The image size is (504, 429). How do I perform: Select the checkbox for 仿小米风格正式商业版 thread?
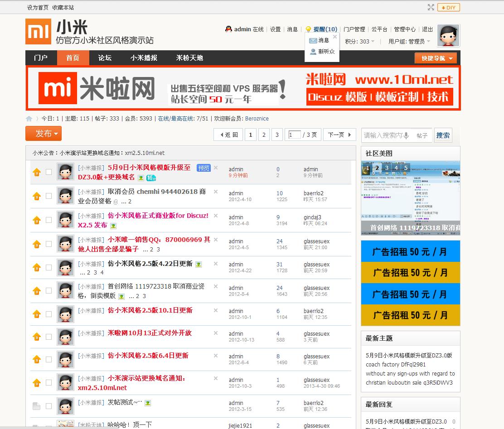[48, 220]
